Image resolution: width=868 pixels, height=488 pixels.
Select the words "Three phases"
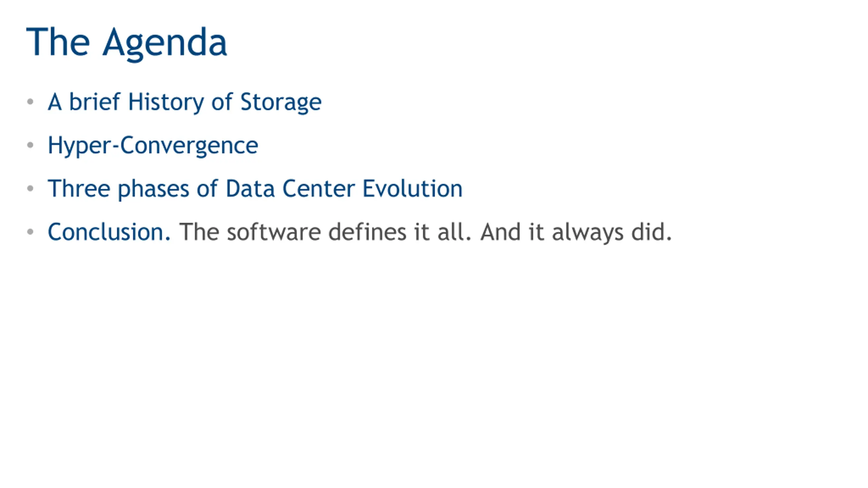[118, 189]
